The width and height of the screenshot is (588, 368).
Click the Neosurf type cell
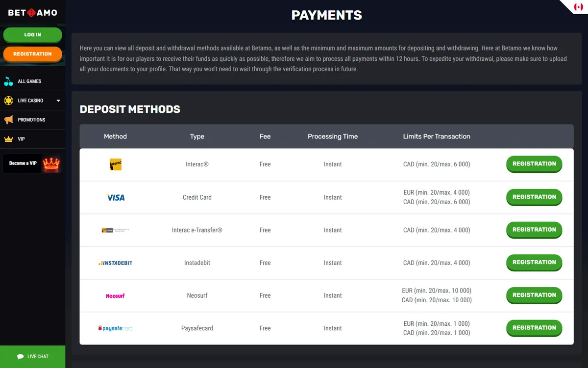(x=197, y=295)
